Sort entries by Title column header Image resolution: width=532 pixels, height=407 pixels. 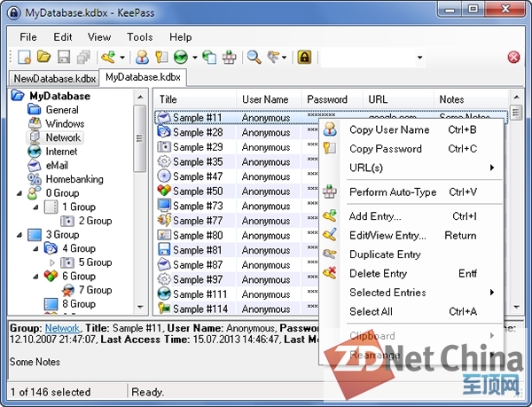point(195,99)
